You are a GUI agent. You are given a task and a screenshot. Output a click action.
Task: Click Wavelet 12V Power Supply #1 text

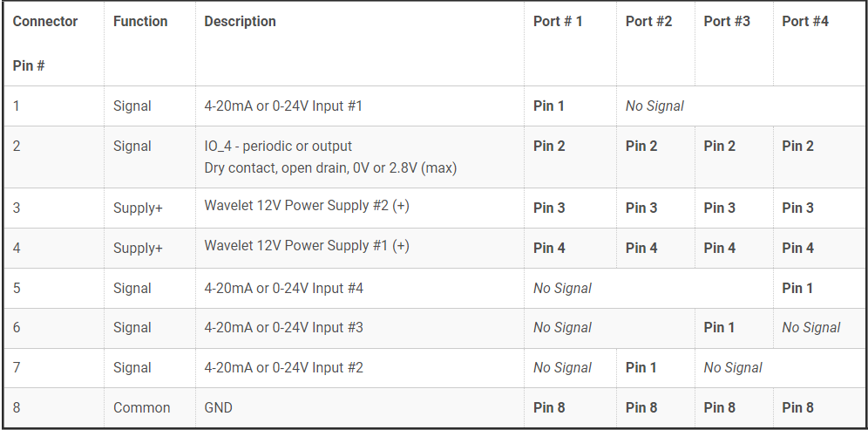[307, 245]
